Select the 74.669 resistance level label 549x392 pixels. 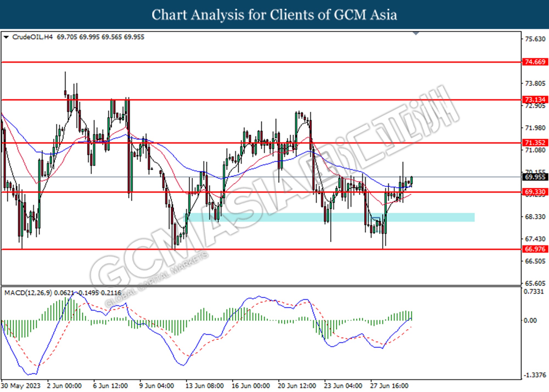[535, 62]
